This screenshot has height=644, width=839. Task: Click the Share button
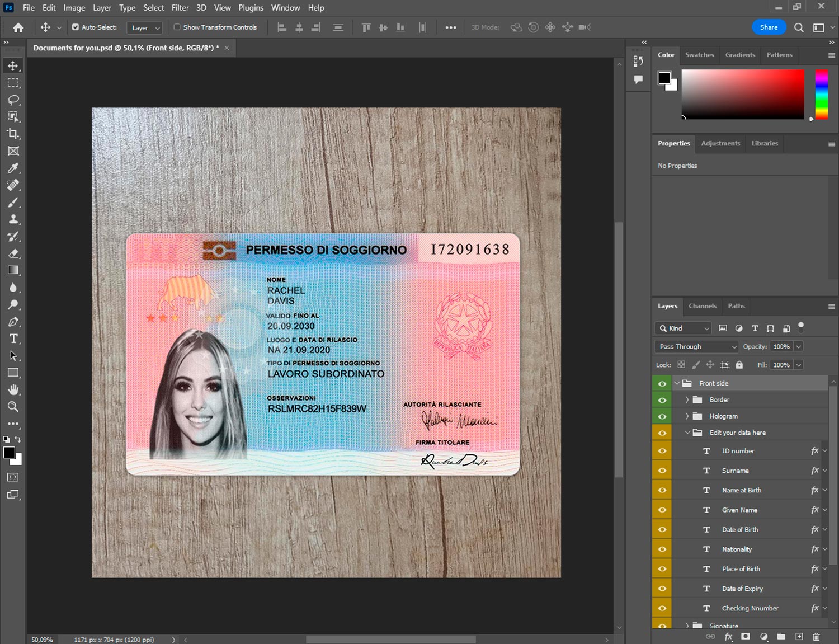[769, 27]
